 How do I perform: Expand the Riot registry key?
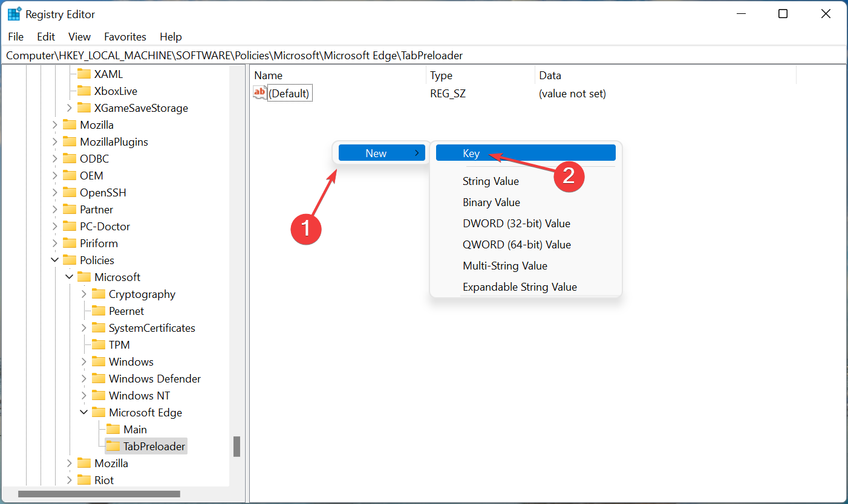click(x=71, y=480)
